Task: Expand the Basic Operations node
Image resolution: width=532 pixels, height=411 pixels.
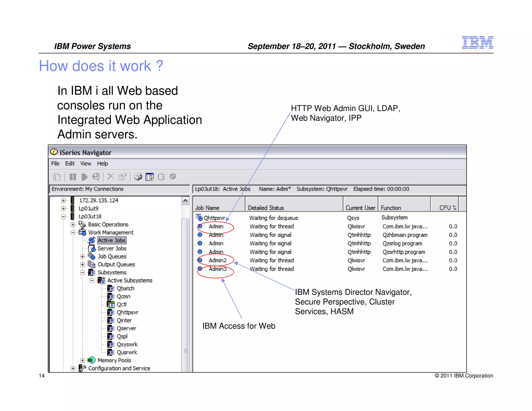Action: coord(73,224)
